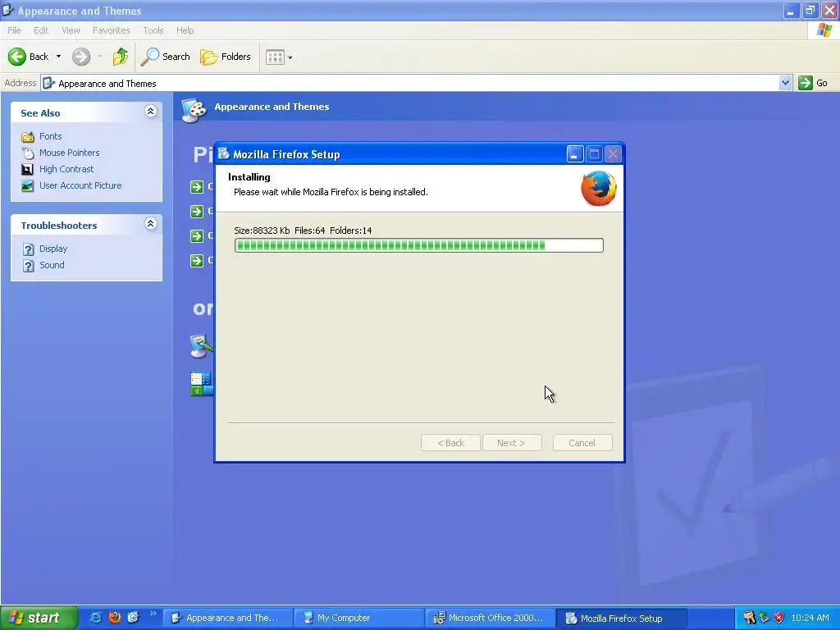Open the Address bar dropdown
840x630 pixels.
785,83
